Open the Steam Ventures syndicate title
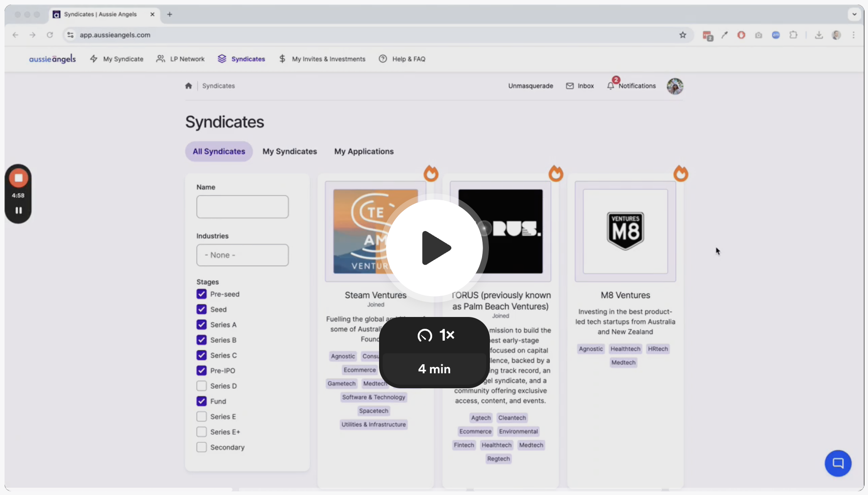 click(375, 295)
